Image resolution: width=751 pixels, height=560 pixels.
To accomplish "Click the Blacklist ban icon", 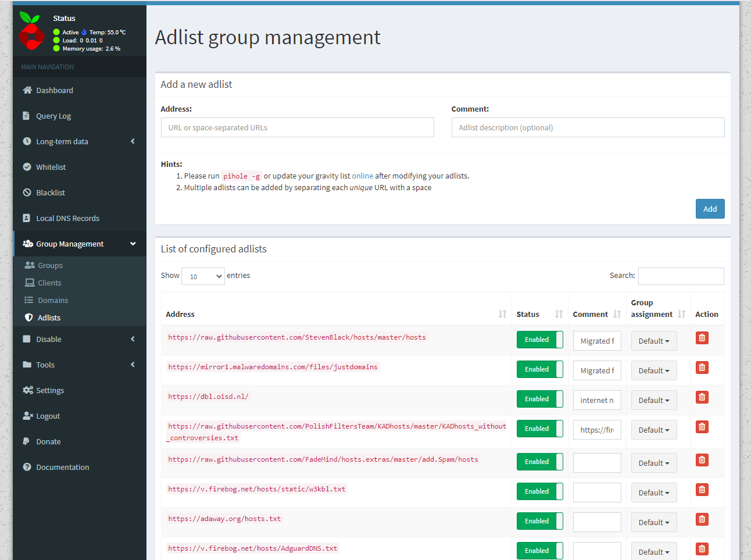I will coord(27,192).
